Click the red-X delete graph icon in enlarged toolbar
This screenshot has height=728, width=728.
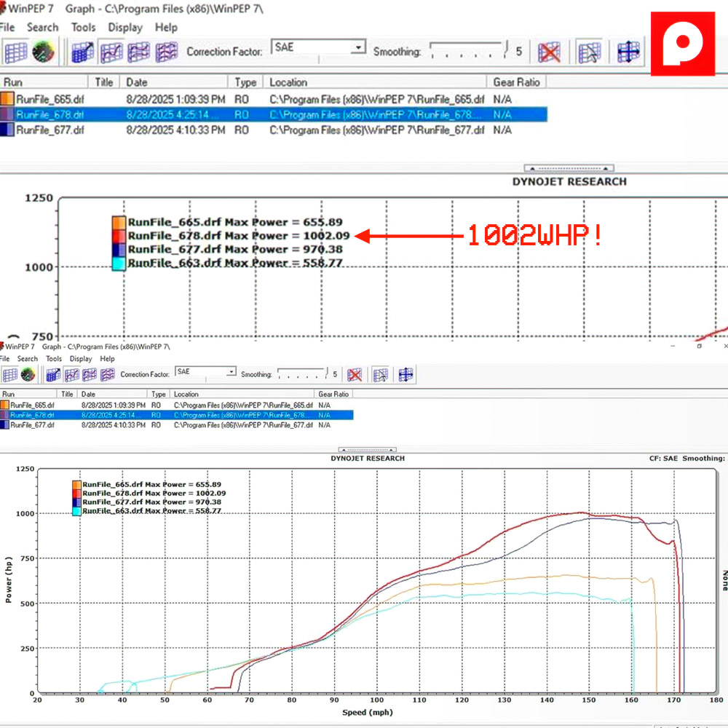[549, 52]
